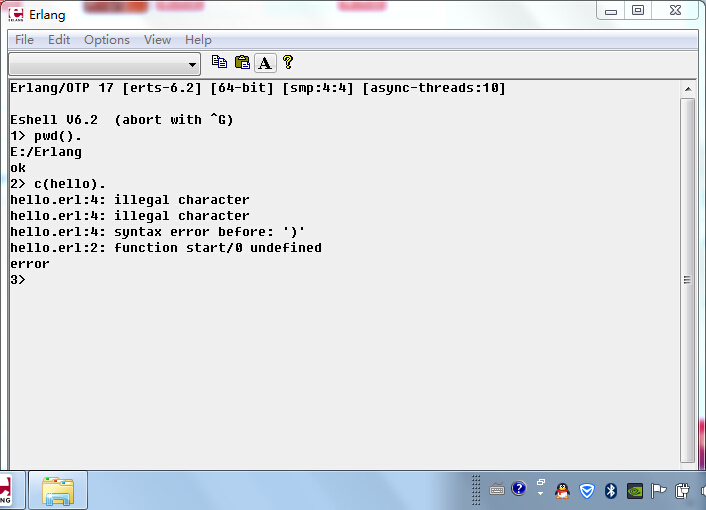Click the blue shield security tray icon
The image size is (706, 510).
tap(587, 491)
